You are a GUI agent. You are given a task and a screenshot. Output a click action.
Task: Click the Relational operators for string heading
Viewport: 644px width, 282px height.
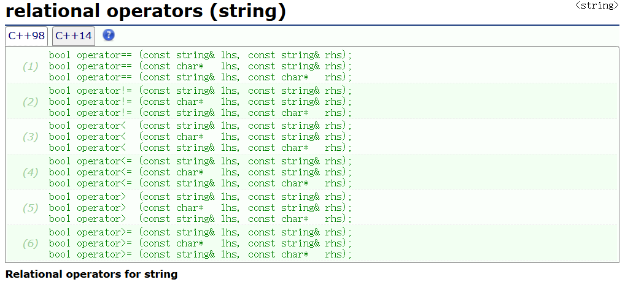click(x=91, y=274)
